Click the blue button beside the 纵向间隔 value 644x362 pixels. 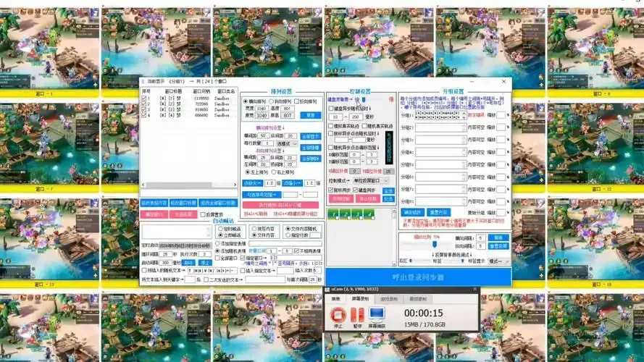click(498, 246)
